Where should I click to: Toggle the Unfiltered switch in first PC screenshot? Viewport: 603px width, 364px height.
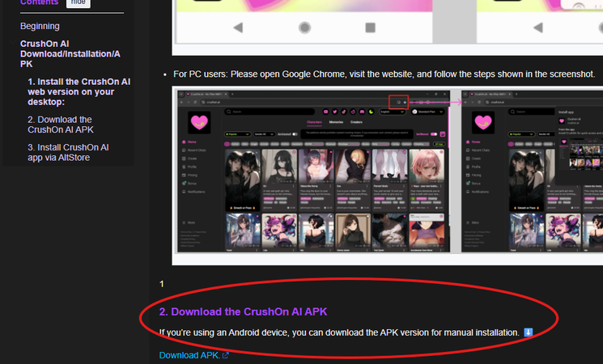tap(434, 134)
